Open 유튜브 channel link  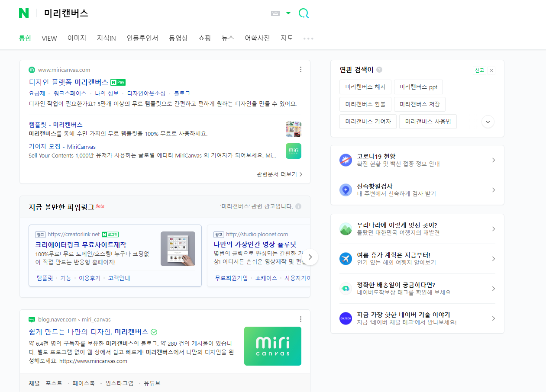(152, 383)
